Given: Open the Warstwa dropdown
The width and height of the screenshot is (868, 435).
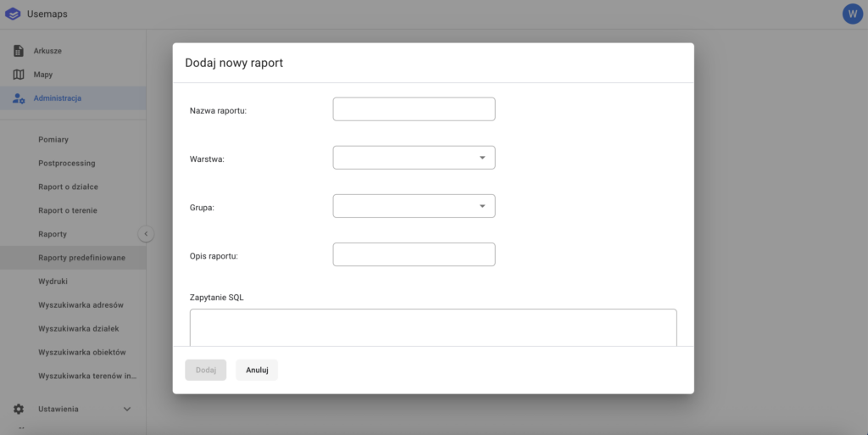Looking at the screenshot, I should tap(414, 158).
